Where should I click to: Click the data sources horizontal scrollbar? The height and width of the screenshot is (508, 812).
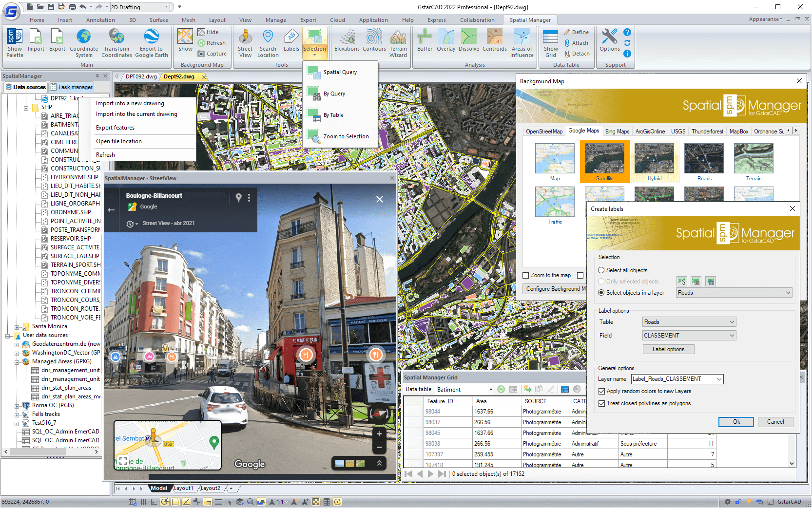(x=51, y=452)
